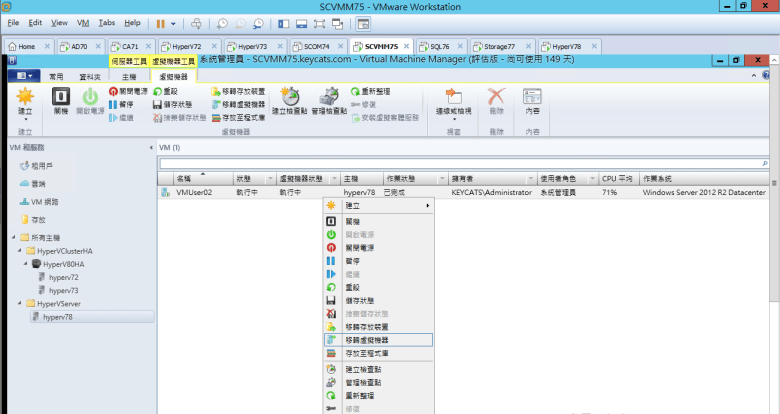Open the 狀態 column filter dropdown
This screenshot has height=414, width=780.
coord(268,178)
